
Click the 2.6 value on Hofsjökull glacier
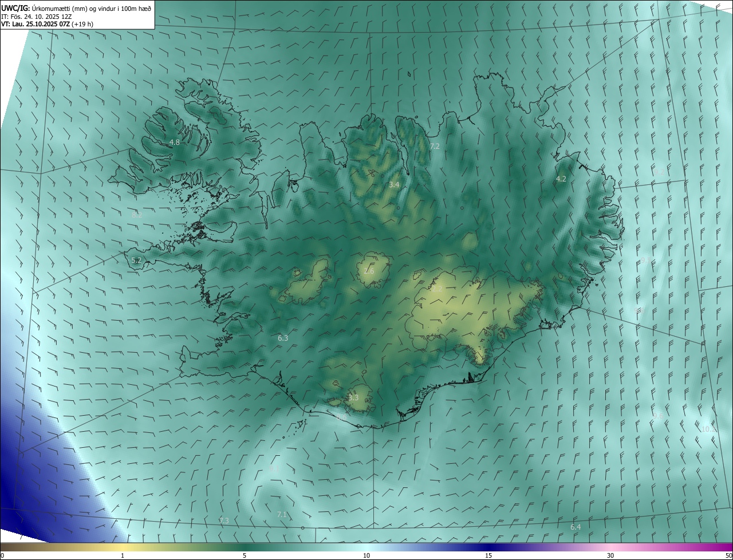pyautogui.click(x=369, y=271)
